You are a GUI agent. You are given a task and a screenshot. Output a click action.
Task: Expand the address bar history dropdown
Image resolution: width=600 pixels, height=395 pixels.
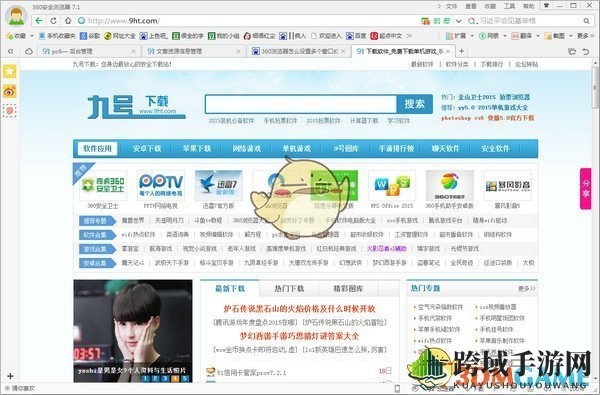(458, 21)
